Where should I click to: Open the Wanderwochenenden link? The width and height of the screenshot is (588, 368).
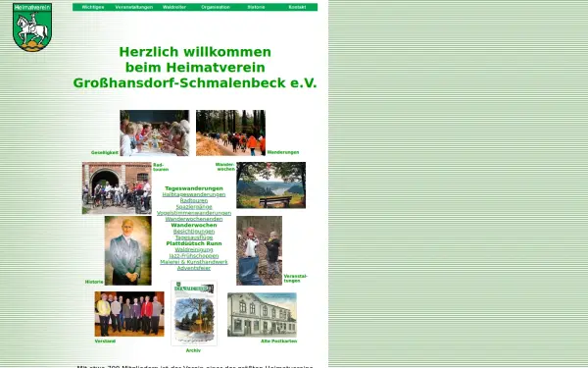(194, 219)
